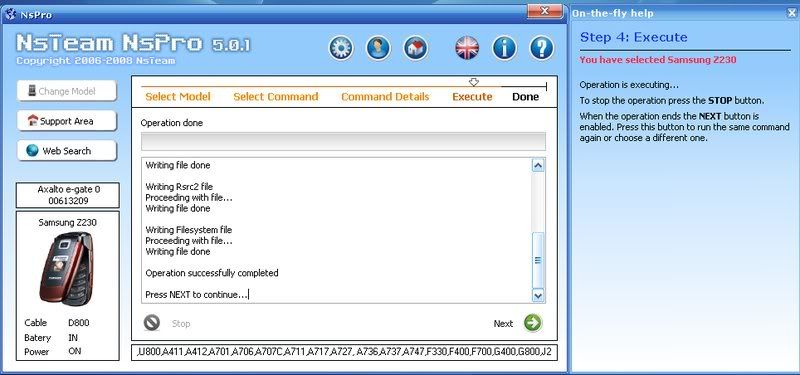The image size is (800, 375).
Task: Click 'Operation successfully completed' log line
Action: click(x=212, y=273)
